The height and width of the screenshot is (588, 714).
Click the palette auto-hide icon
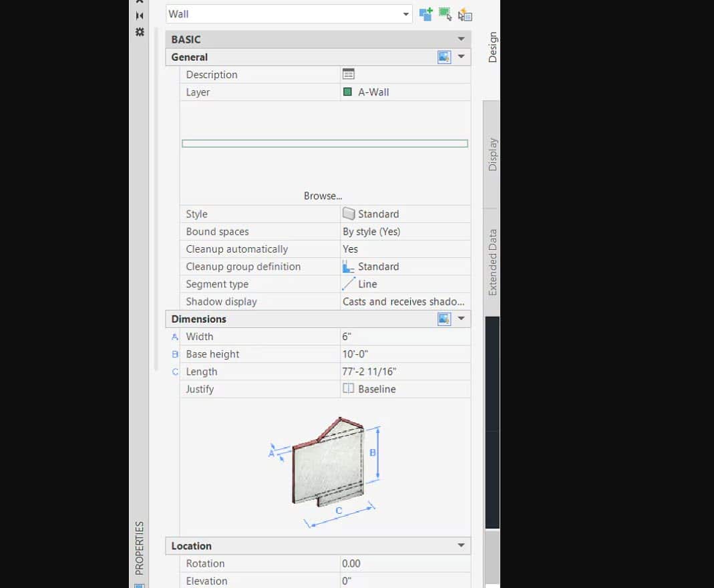tap(140, 15)
